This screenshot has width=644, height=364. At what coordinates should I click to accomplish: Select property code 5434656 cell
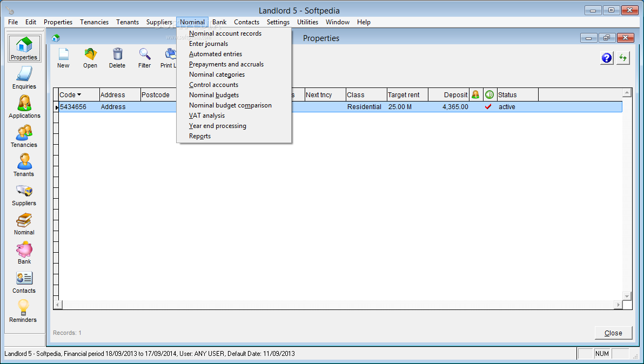coord(79,107)
